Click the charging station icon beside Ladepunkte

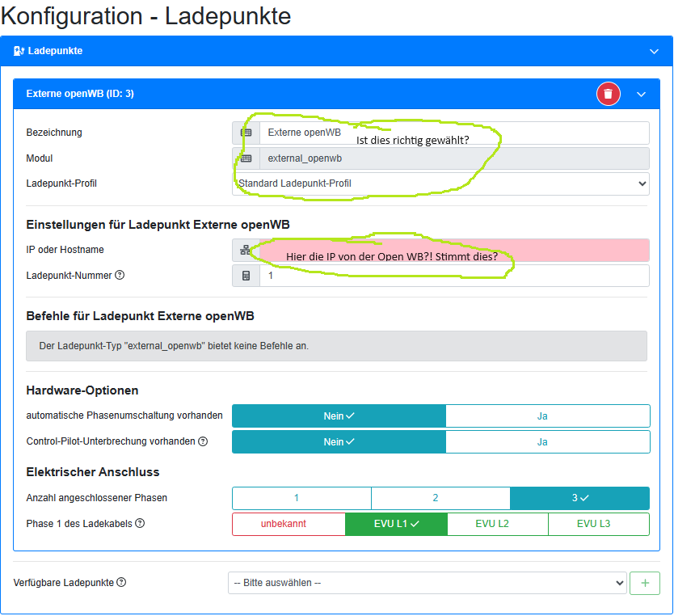click(x=19, y=51)
